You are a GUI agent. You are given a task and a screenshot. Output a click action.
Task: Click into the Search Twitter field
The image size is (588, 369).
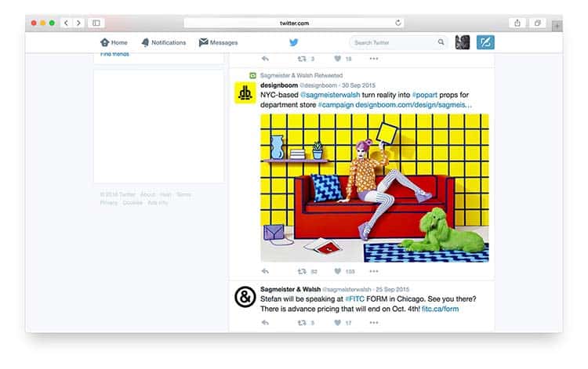[394, 42]
